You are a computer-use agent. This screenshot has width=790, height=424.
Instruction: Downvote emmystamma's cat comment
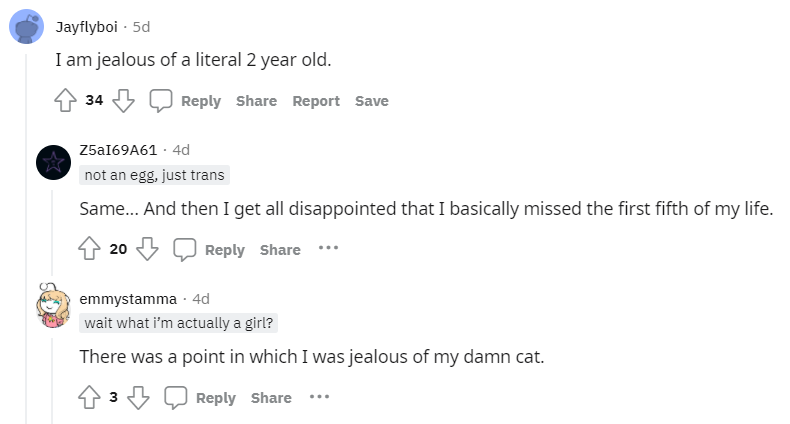(x=138, y=397)
